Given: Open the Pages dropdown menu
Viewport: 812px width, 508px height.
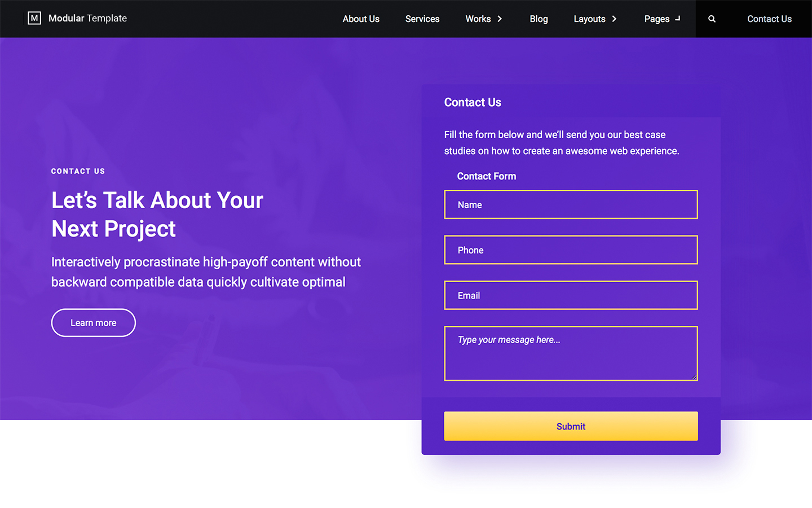Looking at the screenshot, I should coord(656,19).
